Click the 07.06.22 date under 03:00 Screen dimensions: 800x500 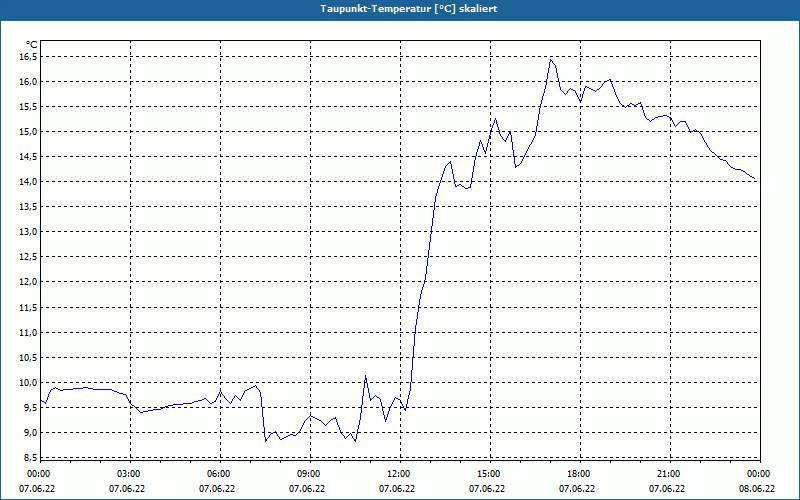point(127,489)
